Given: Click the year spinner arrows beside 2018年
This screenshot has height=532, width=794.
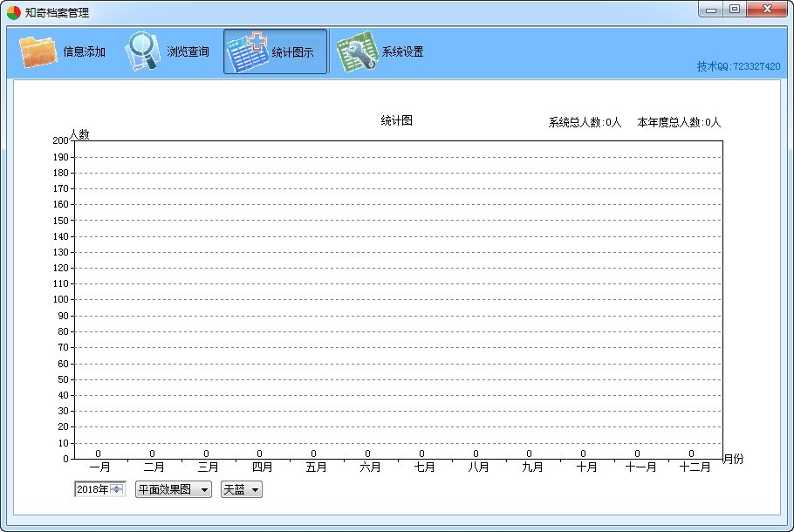Looking at the screenshot, I should click(x=117, y=489).
